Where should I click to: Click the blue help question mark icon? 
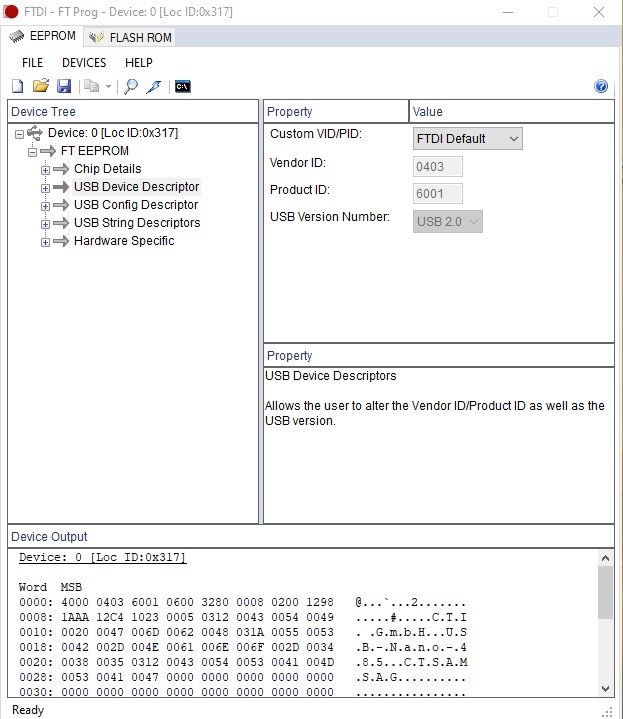pyautogui.click(x=601, y=87)
